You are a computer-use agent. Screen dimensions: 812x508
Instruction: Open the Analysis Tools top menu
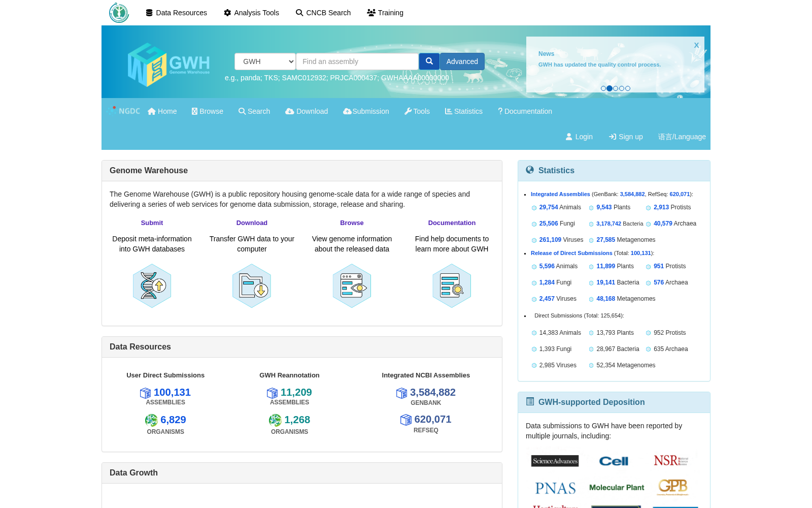point(251,13)
